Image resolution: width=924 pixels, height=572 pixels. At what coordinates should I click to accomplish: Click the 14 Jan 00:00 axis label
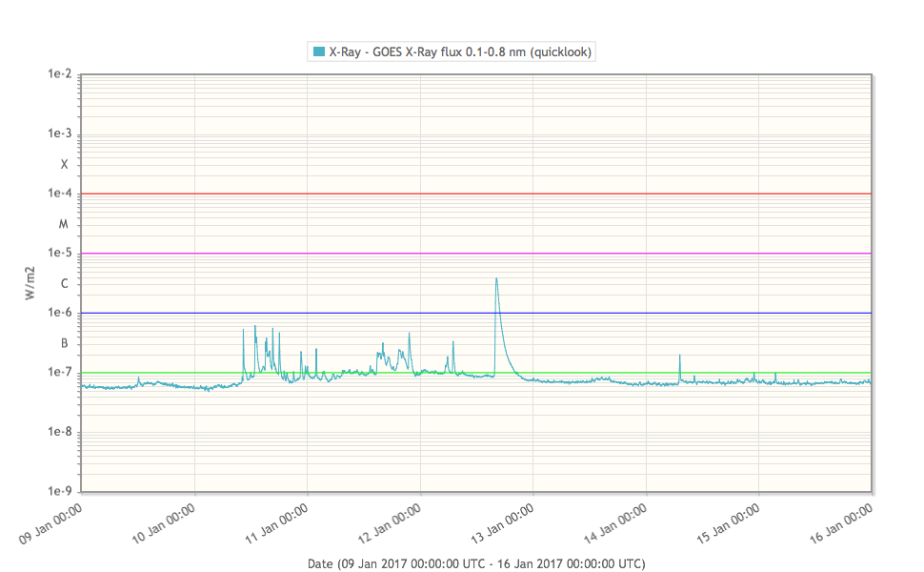[616, 524]
